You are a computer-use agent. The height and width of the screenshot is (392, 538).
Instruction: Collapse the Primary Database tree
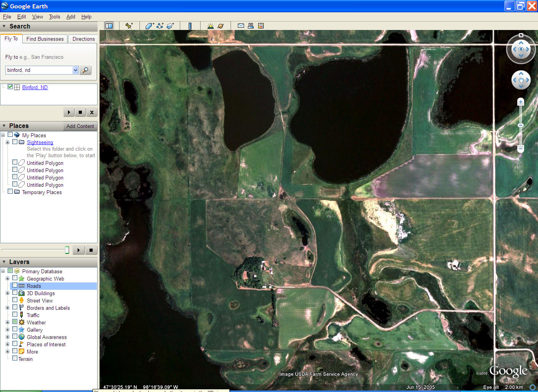[x=3, y=271]
